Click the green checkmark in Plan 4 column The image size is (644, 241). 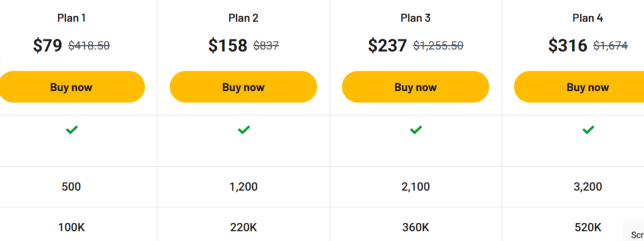coord(588,130)
